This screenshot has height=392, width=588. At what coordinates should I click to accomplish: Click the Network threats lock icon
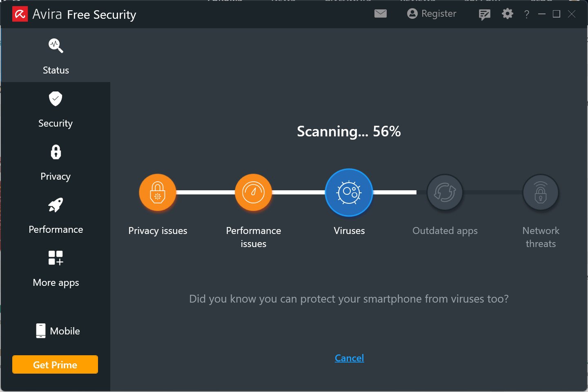click(x=541, y=192)
